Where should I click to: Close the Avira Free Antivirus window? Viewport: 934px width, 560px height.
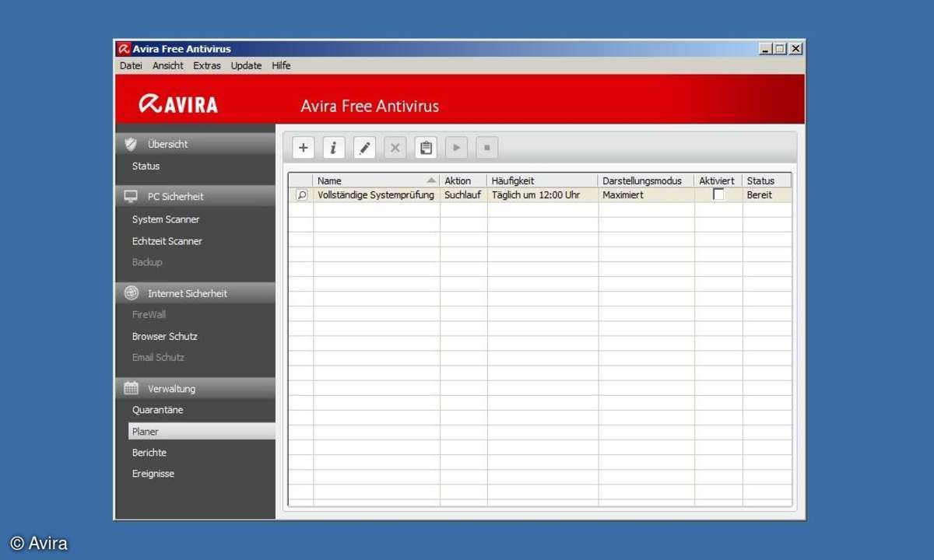(795, 48)
